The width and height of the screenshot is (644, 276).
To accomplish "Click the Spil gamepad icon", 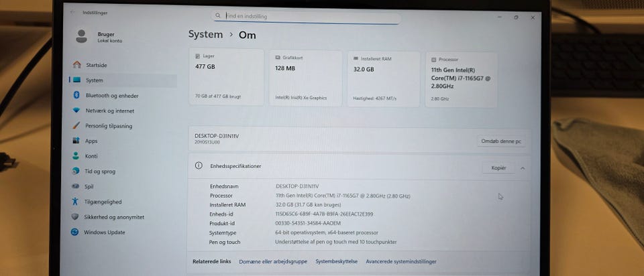I will click(76, 186).
